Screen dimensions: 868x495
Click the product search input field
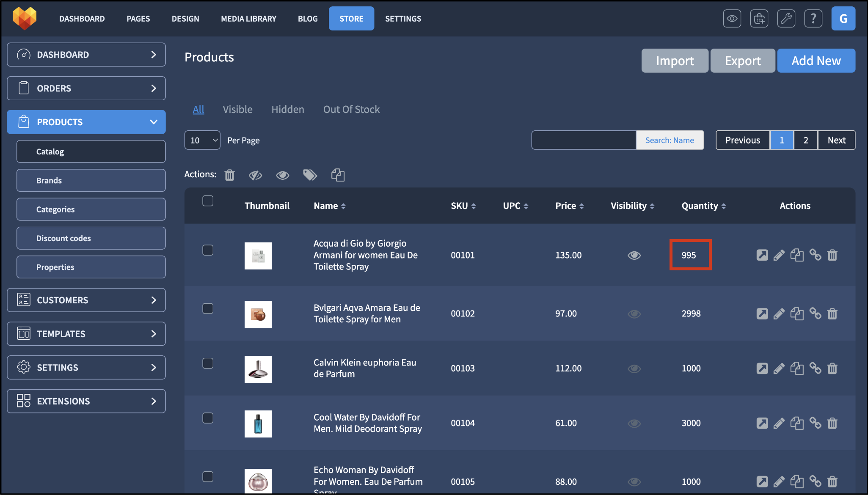[584, 140]
